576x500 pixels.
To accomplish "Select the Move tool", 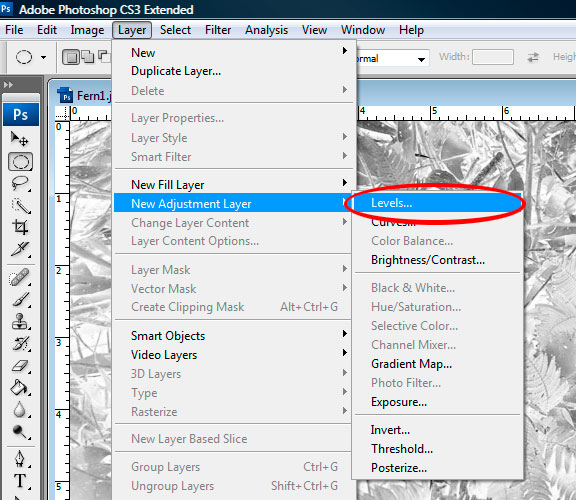I will click(19, 139).
